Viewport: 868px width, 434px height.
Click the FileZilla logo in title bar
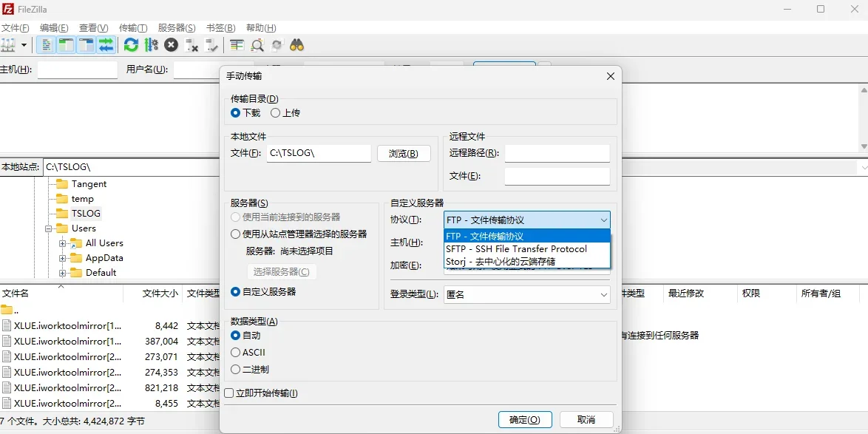(7, 8)
